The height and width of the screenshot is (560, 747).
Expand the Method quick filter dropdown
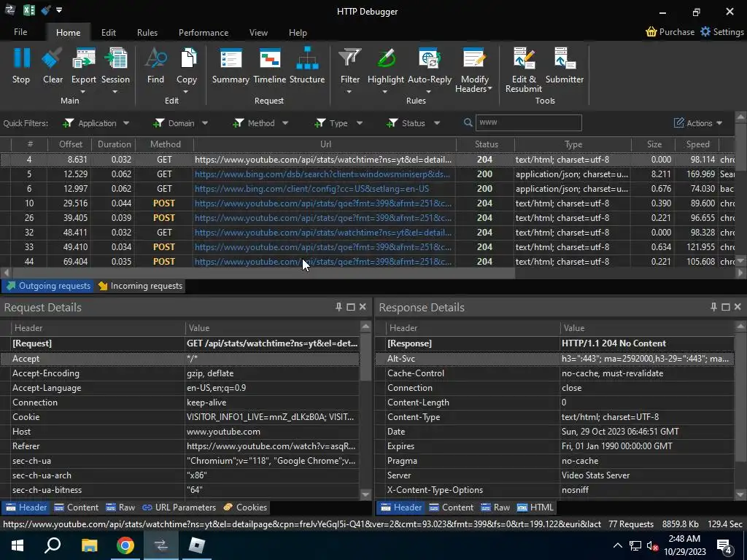285,122
